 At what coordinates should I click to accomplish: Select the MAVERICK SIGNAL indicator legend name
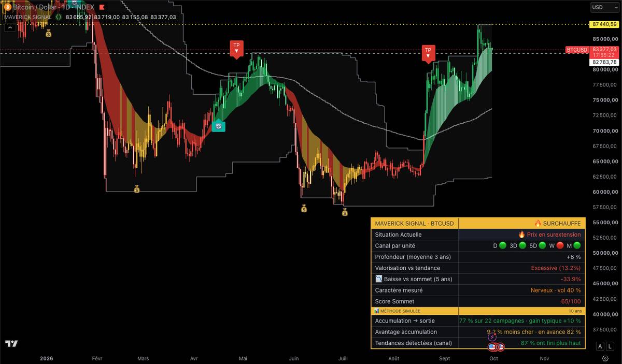coord(28,17)
